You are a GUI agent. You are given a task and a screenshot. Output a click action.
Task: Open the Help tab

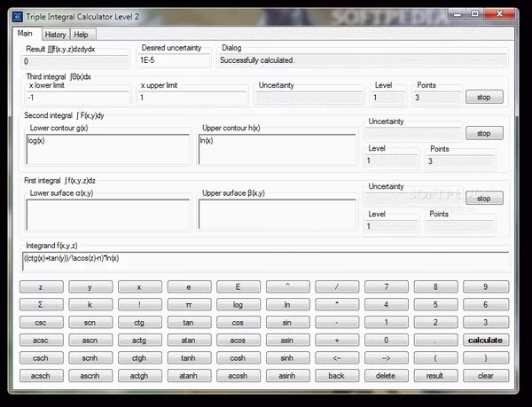pos(82,35)
